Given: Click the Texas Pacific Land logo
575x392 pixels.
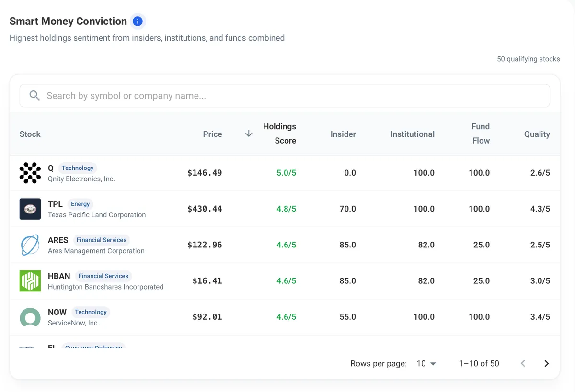Looking at the screenshot, I should pos(30,209).
